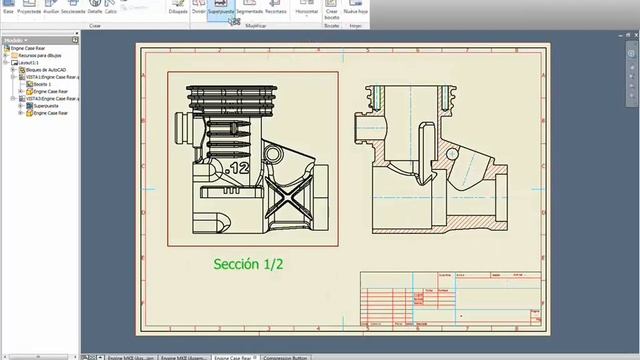Click the Sección 1/2 label

tap(248, 264)
